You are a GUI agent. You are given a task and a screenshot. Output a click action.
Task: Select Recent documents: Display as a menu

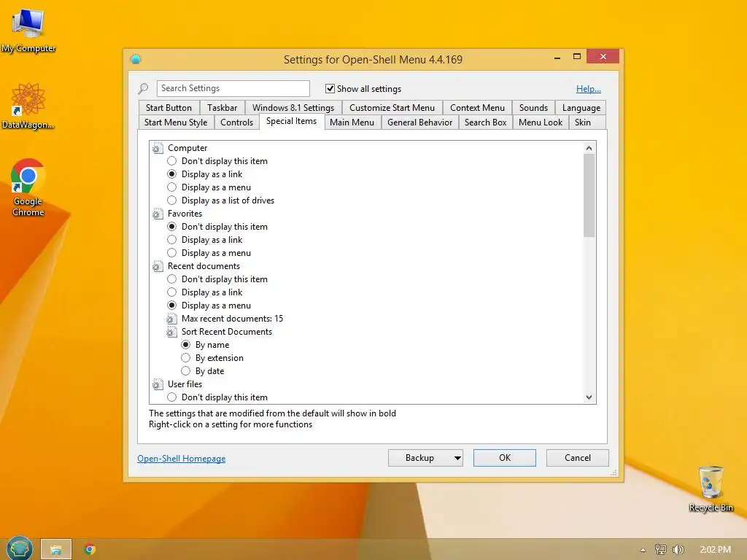pos(172,306)
